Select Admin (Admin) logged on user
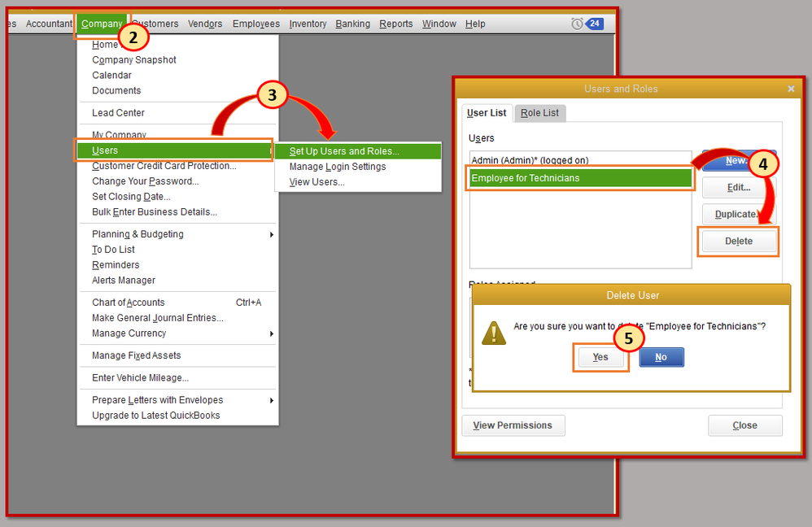 pos(580,160)
